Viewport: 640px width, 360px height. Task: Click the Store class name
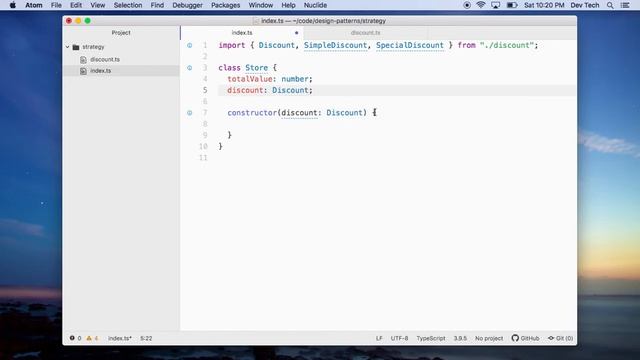coord(256,68)
